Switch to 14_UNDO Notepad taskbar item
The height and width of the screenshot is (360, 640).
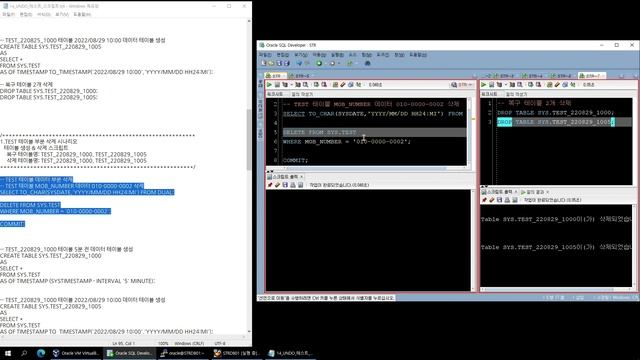click(291, 353)
